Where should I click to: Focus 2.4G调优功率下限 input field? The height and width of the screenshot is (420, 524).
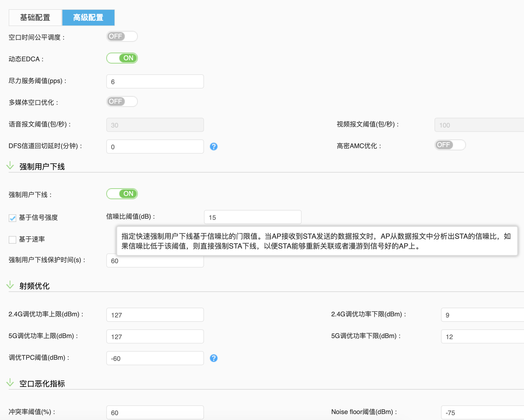pyautogui.click(x=483, y=315)
